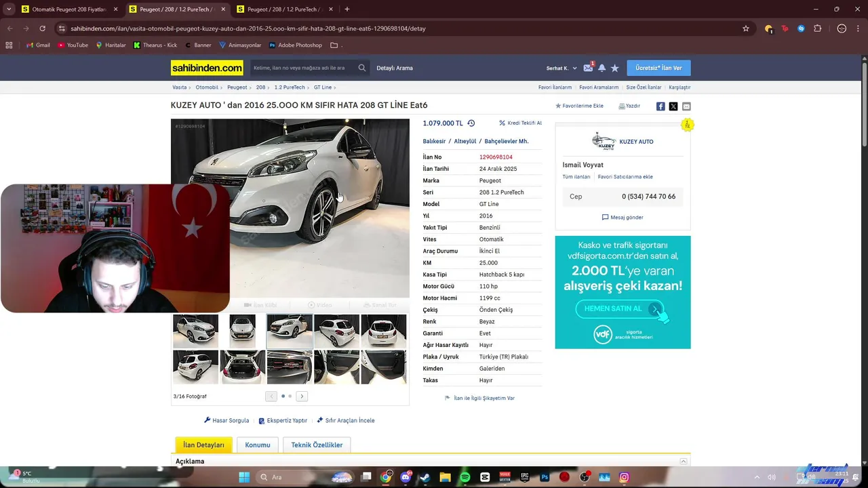This screenshot has height=488, width=868.
Task: Open the browser extensions puzzle icon
Action: [x=817, y=28]
